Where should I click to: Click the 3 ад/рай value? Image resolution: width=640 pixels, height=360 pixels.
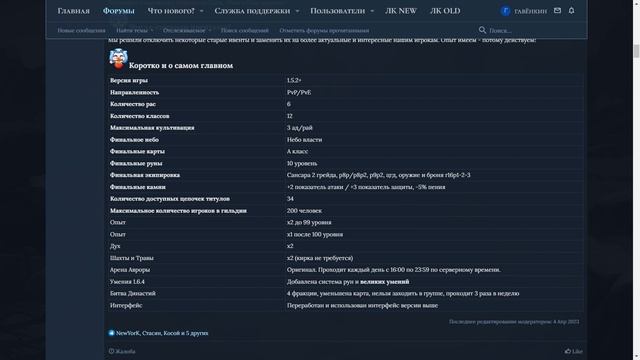(300, 128)
